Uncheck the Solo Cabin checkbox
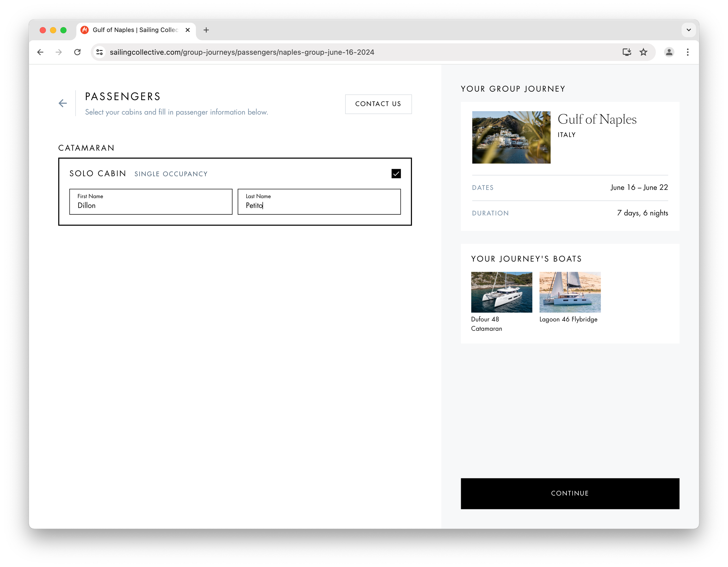This screenshot has width=728, height=567. [396, 174]
